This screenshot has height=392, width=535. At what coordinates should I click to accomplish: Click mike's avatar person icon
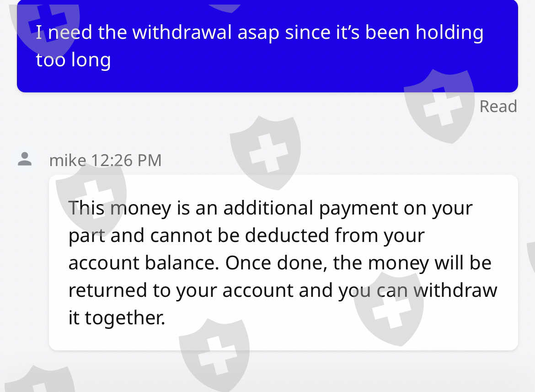(25, 159)
